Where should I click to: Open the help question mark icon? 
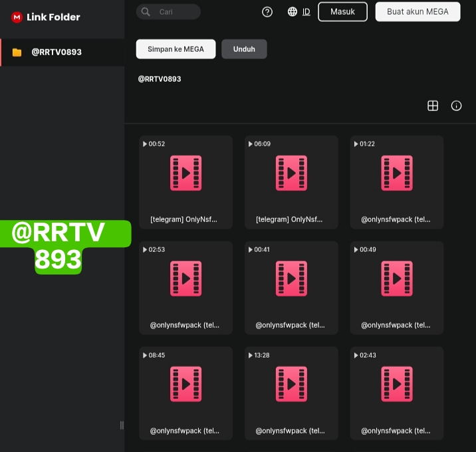click(267, 12)
